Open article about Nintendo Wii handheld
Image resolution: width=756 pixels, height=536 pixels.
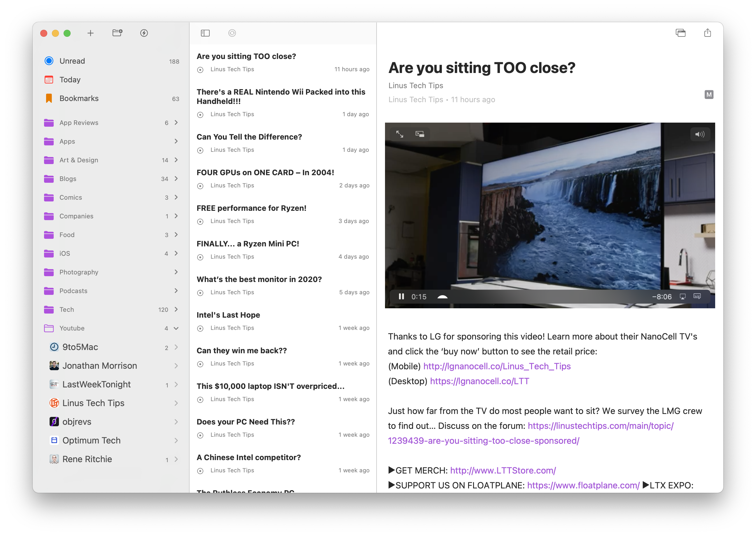283,103
